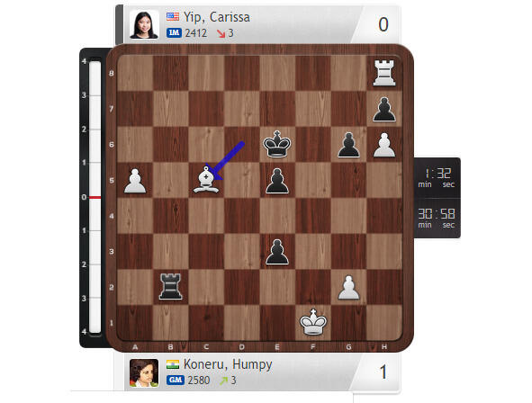
Task: Click the 30:58 clock display
Action: [x=437, y=218]
